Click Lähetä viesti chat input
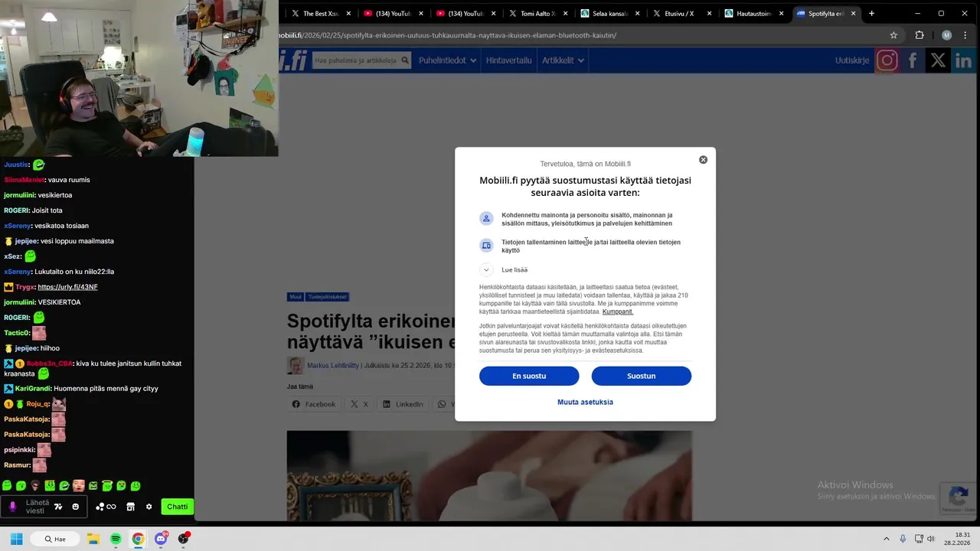Viewport: 980px width, 551px height. [38, 507]
